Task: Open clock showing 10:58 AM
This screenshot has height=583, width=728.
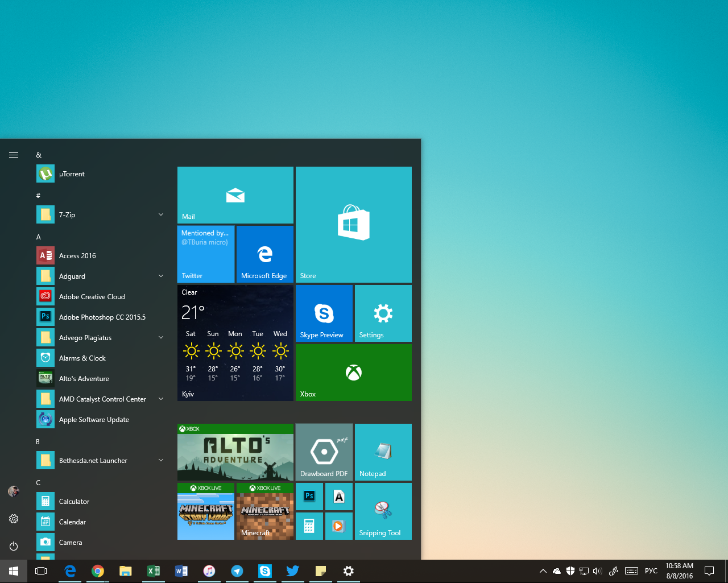Action: [680, 571]
